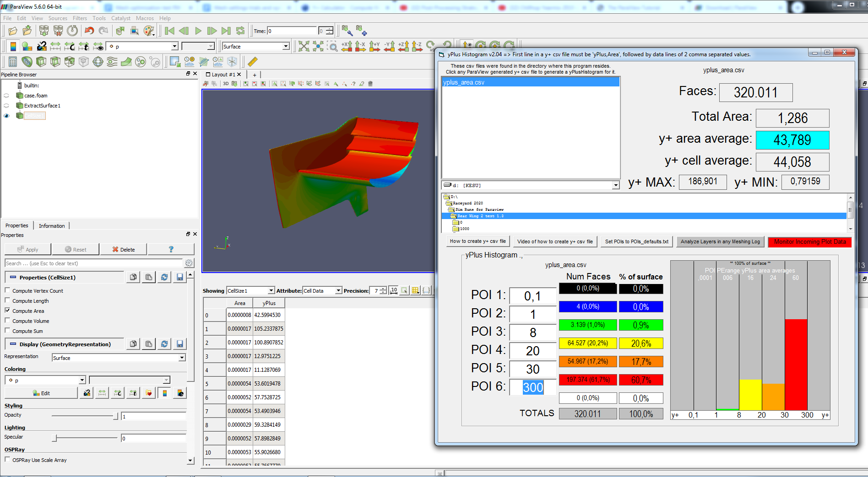868x477 pixels.
Task: Toggle color legend visibility icon
Action: 13,46
